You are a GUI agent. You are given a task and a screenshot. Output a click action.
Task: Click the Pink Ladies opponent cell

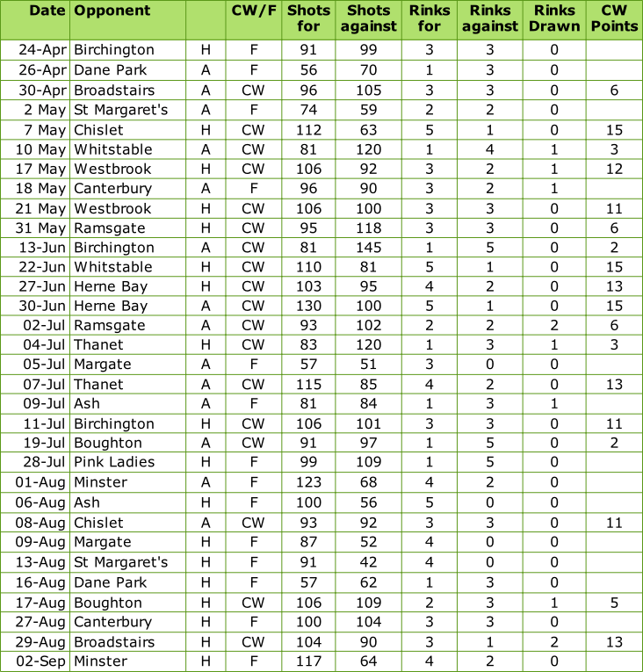pos(114,462)
